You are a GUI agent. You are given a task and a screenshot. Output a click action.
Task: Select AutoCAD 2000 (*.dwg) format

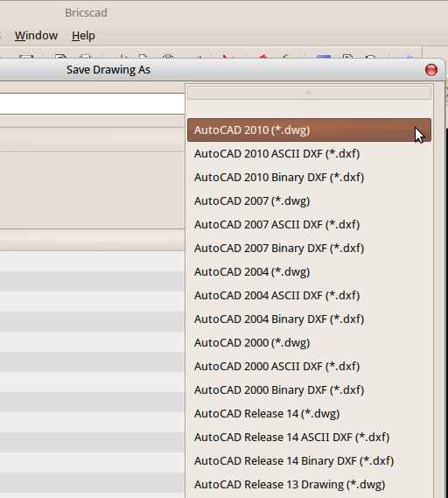[x=309, y=343]
